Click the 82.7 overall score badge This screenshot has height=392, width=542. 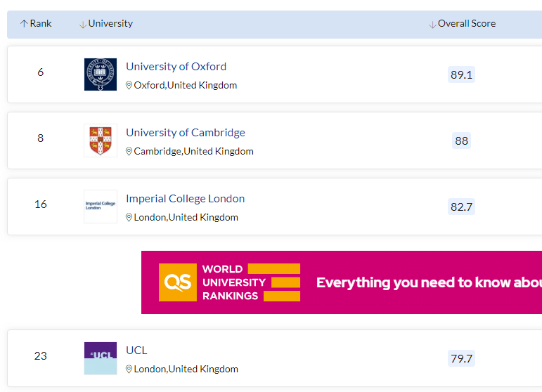click(x=461, y=207)
